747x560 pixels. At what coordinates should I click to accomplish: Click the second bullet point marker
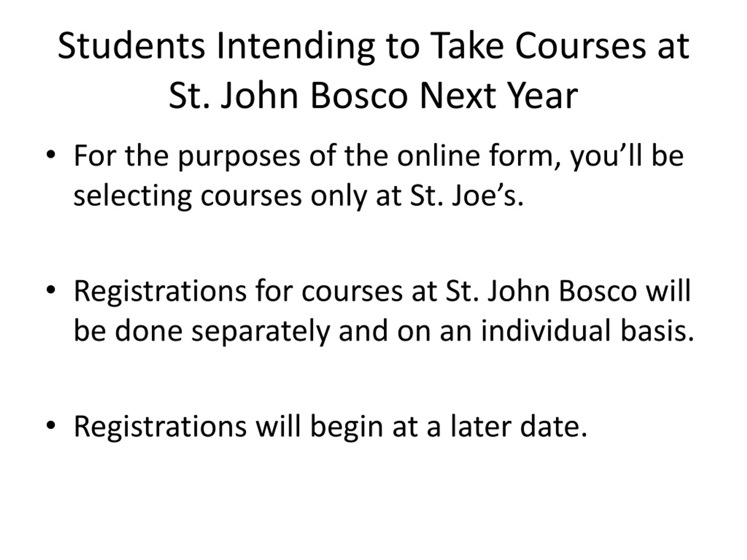[50, 290]
